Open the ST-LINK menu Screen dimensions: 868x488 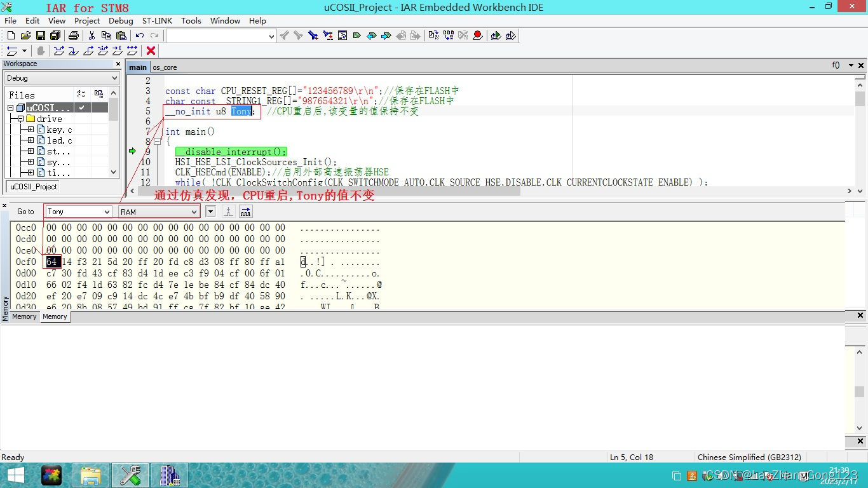[157, 20]
